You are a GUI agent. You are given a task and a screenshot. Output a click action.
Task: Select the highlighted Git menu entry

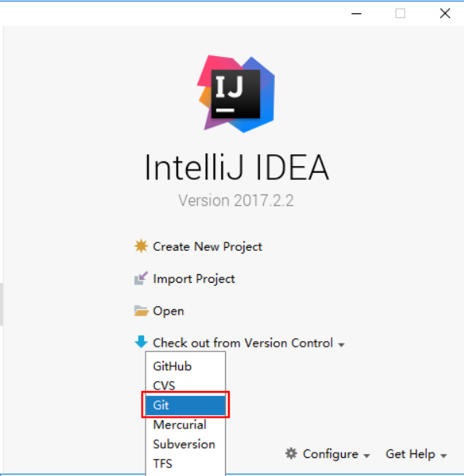pos(185,405)
